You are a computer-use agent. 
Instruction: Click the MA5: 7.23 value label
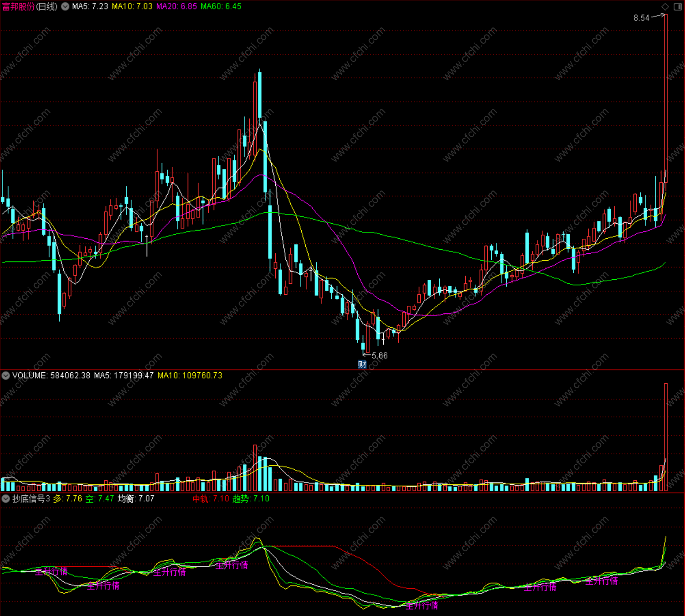90,6
